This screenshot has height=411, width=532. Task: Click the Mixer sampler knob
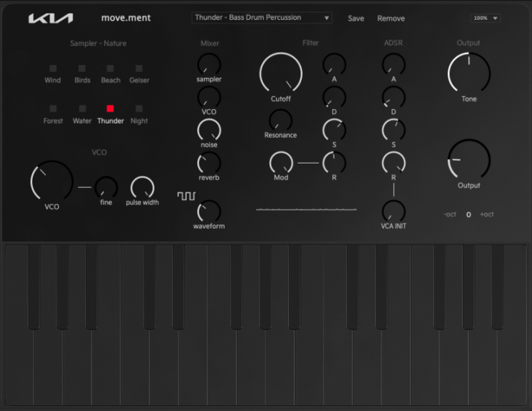pyautogui.click(x=209, y=64)
